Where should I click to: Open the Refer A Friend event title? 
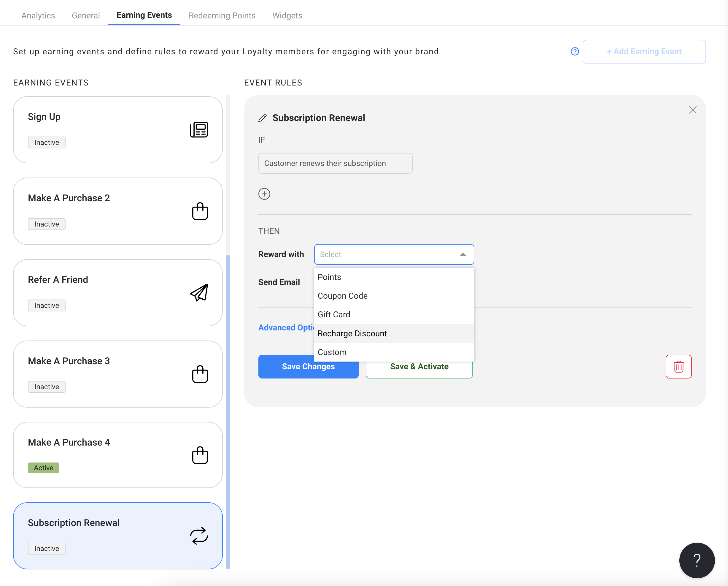pyautogui.click(x=58, y=279)
